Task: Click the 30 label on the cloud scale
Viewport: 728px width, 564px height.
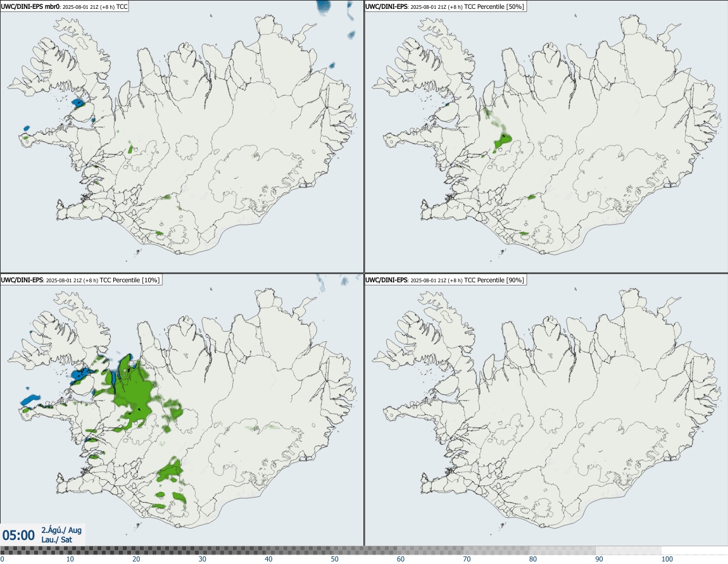Action: point(202,559)
